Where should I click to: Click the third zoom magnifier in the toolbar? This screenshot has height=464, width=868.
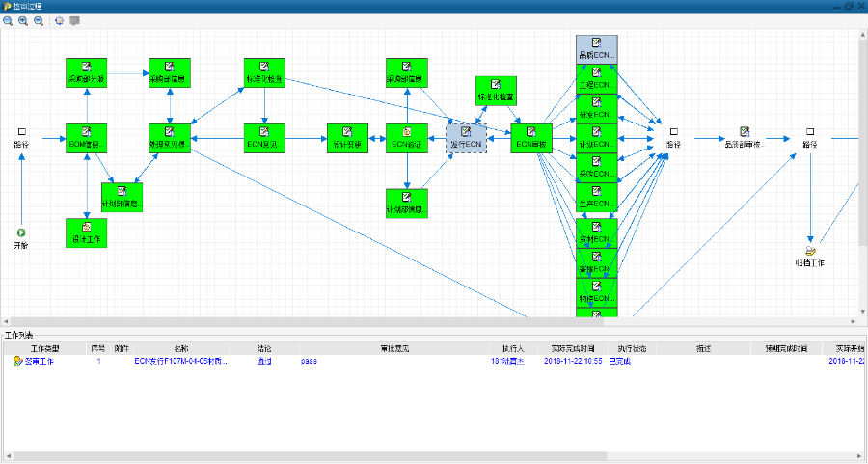click(x=39, y=20)
